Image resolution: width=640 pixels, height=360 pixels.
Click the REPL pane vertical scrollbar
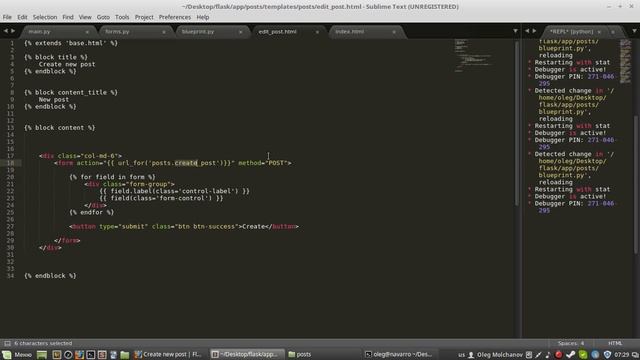tap(636, 184)
